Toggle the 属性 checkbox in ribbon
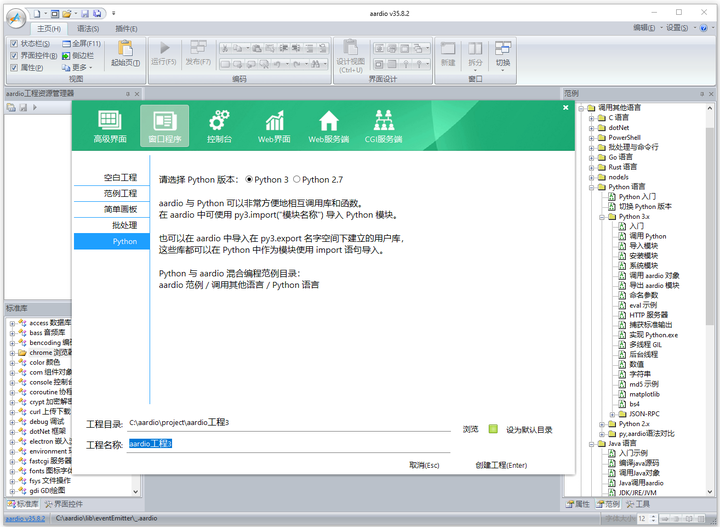This screenshot has height=527, width=720. point(14,67)
